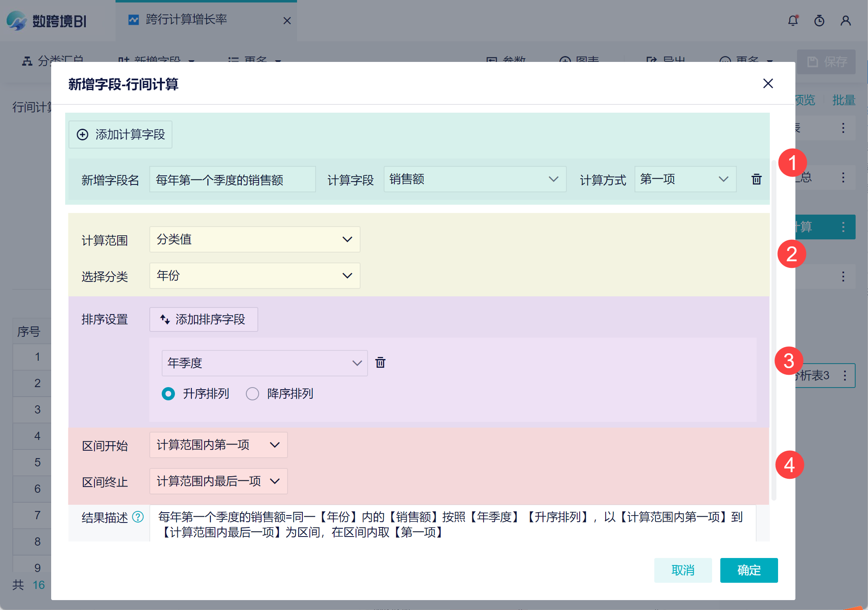Open the user profile icon
This screenshot has height=610, width=868.
pos(845,21)
